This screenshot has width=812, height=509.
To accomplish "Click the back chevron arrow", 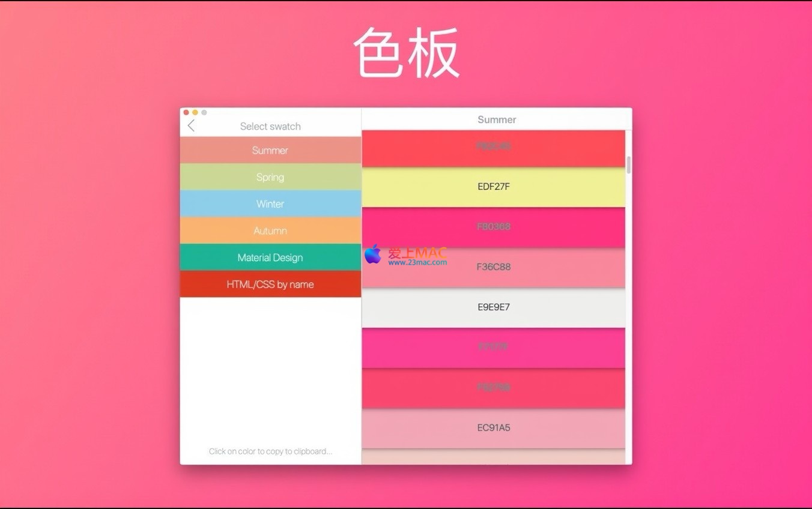I will (x=191, y=125).
